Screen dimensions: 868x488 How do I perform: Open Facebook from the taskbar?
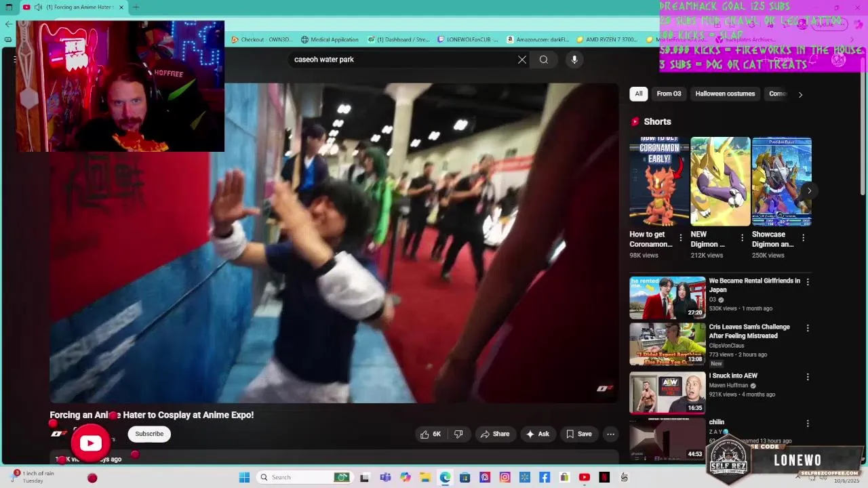pyautogui.click(x=545, y=477)
